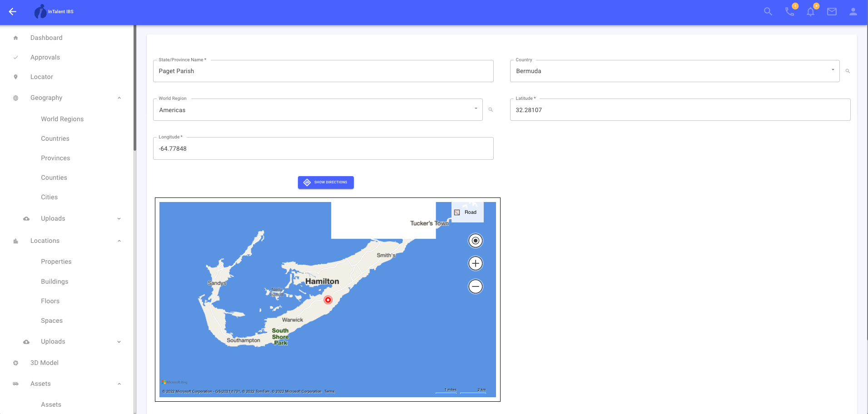Screen dimensions: 868x414
Task: Click the locate me map button
Action: (475, 241)
